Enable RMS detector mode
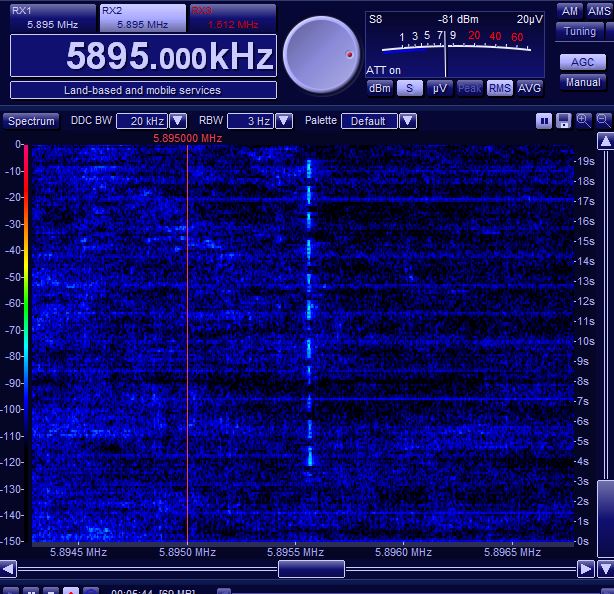Image resolution: width=614 pixels, height=594 pixels. 500,88
